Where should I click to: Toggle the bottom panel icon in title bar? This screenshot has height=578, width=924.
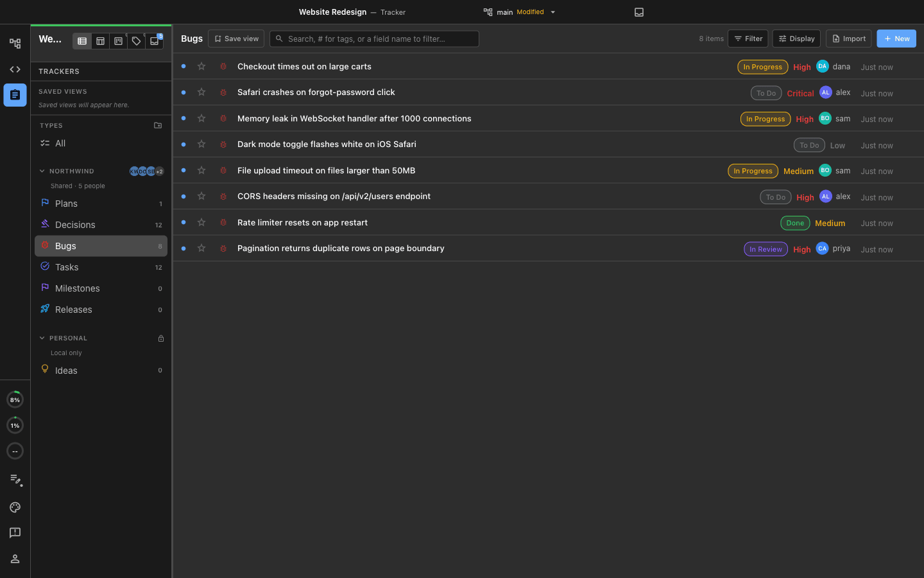pos(639,12)
